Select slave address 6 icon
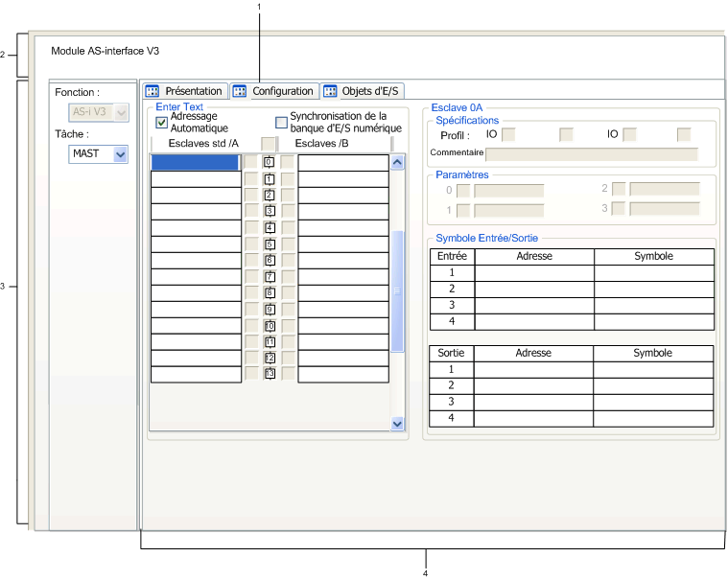728x580 pixels. click(270, 261)
